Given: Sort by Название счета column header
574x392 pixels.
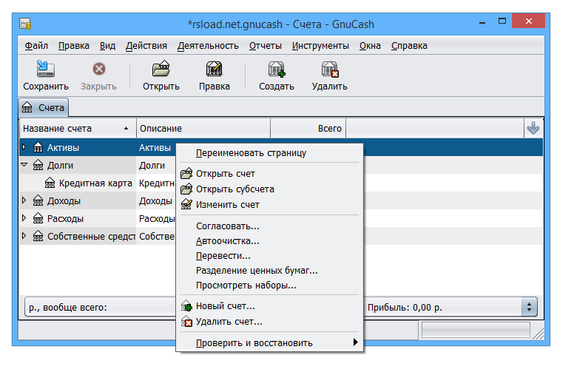Looking at the screenshot, I should coord(78,129).
